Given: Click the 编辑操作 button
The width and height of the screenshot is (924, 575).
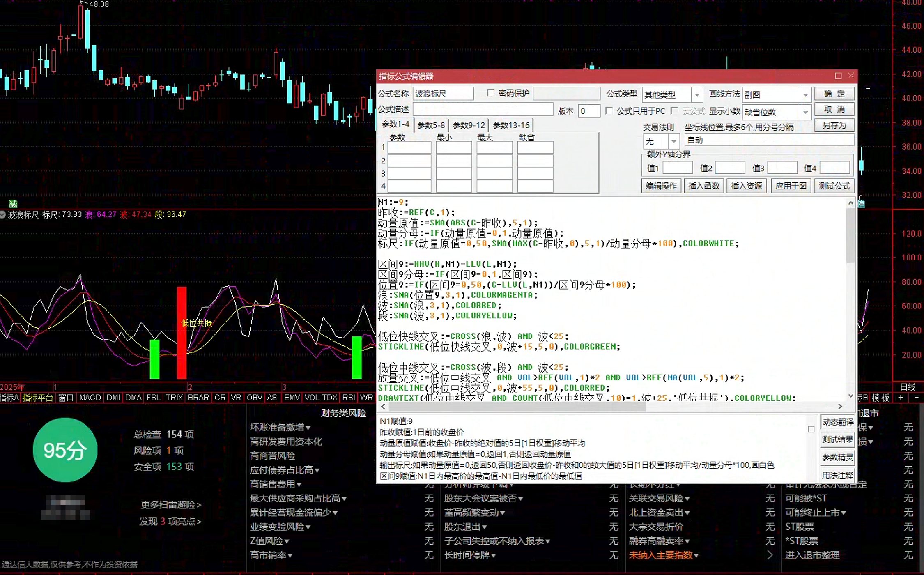Looking at the screenshot, I should 661,186.
